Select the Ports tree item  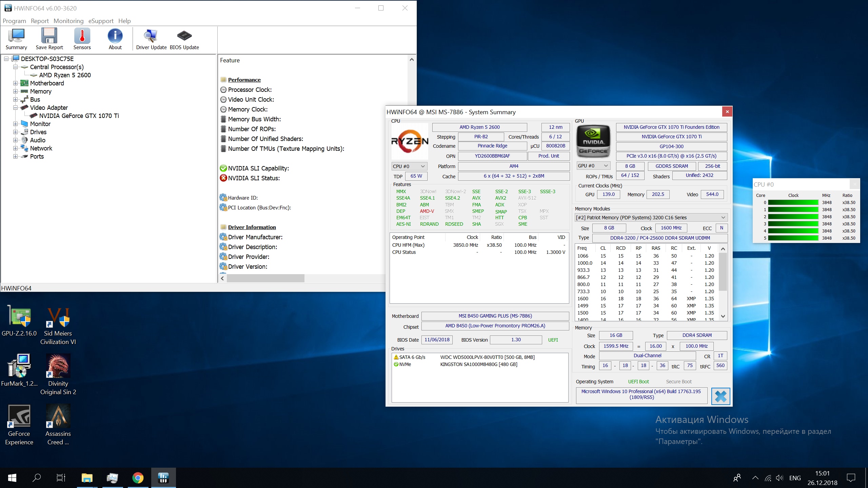tap(37, 157)
